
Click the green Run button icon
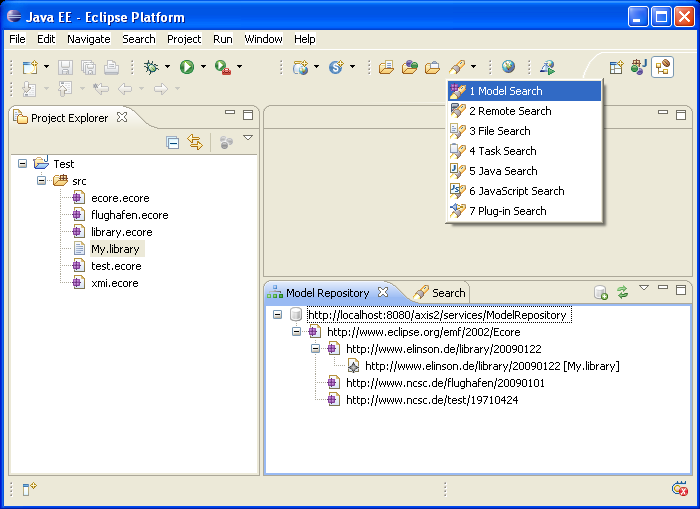point(187,67)
